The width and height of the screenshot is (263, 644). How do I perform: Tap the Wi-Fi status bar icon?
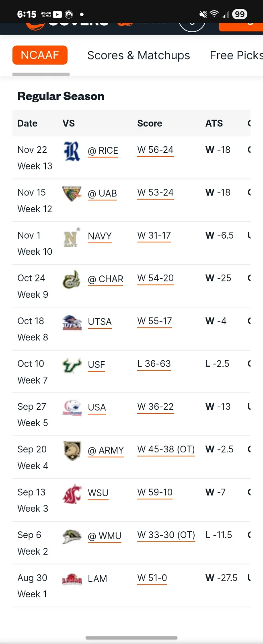pyautogui.click(x=214, y=14)
